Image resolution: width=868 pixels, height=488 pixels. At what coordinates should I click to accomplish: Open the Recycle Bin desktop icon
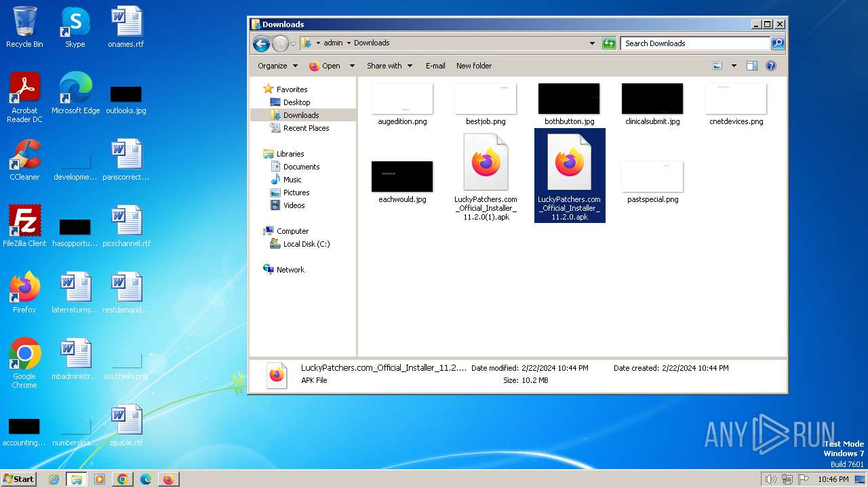click(x=24, y=27)
